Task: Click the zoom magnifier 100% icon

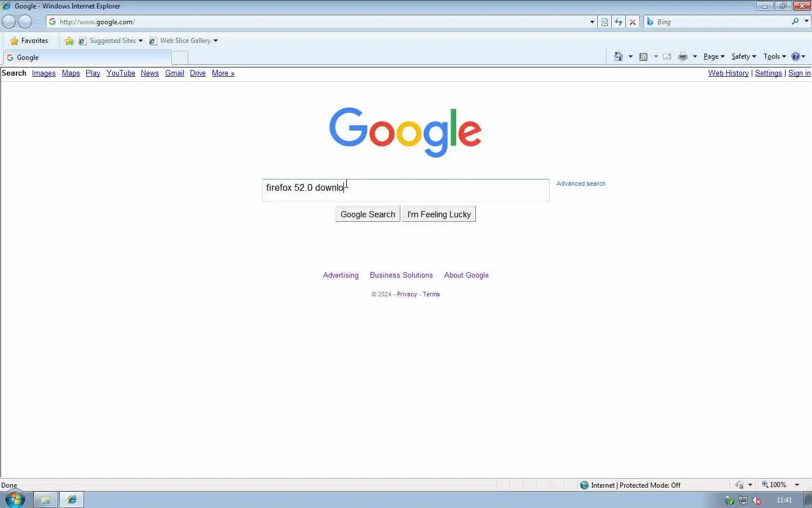Action: 765,485
